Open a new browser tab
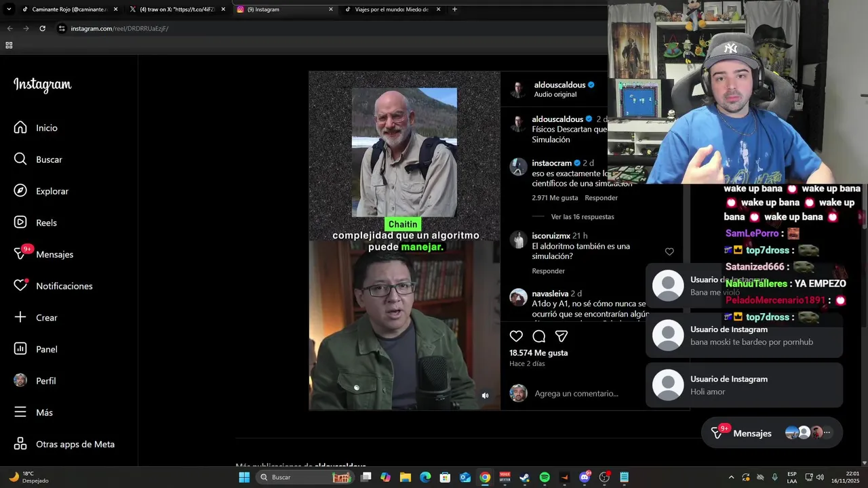868x488 pixels. point(454,9)
